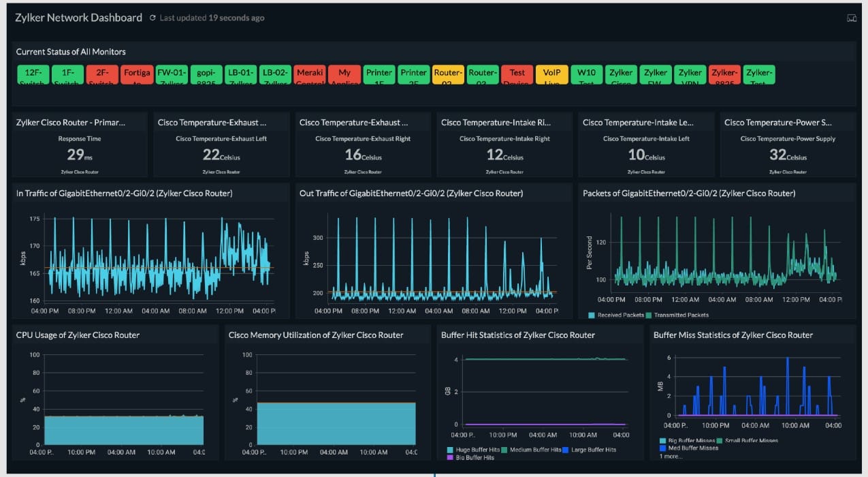The height and width of the screenshot is (477, 868).
Task: Open the Printer 1F status tile
Action: coord(379,75)
